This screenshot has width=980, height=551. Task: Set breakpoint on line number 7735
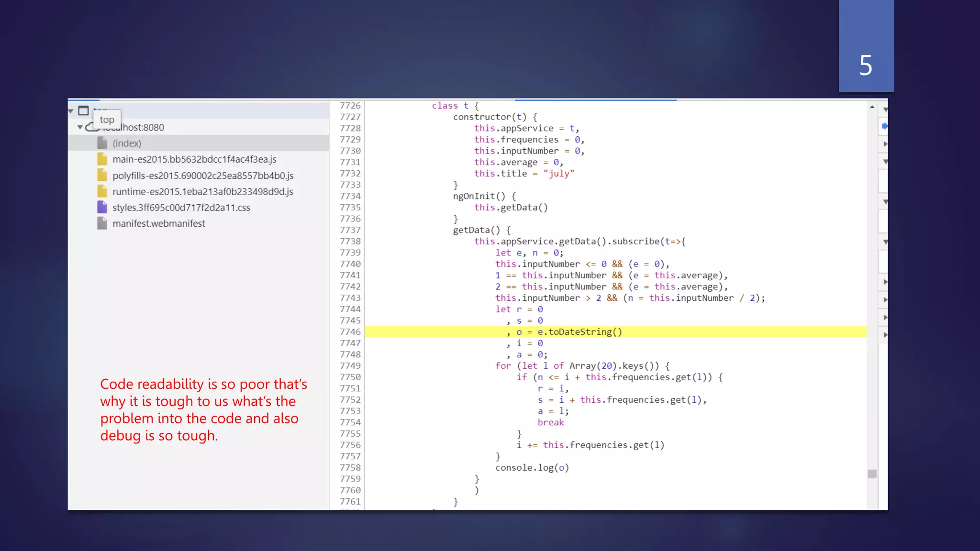pos(350,207)
